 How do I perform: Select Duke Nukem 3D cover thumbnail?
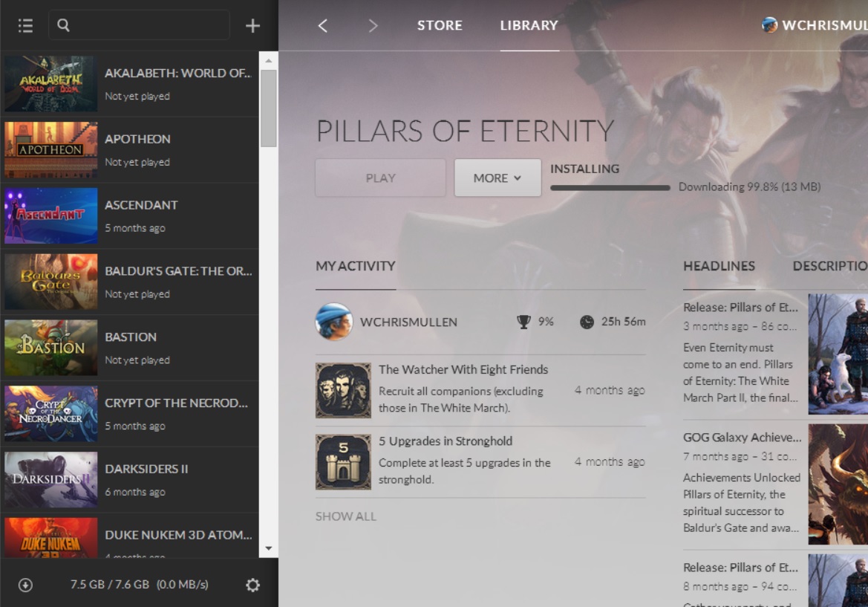51,537
